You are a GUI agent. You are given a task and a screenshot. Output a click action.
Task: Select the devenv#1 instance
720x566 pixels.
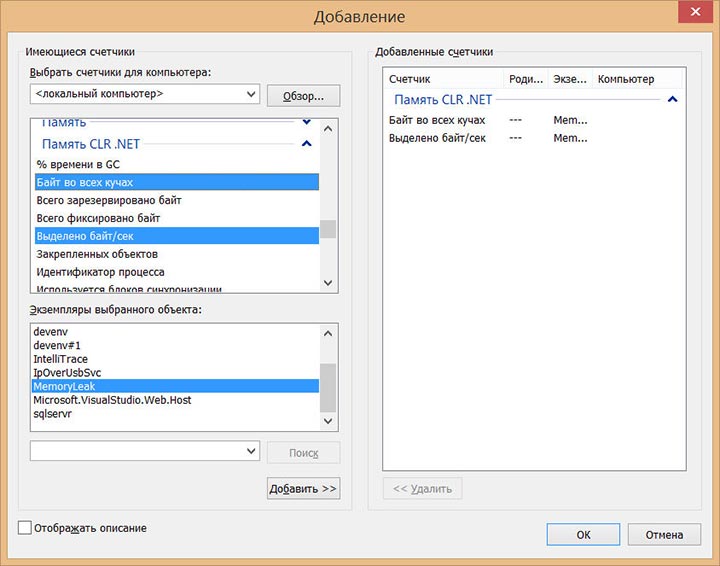[x=175, y=345]
